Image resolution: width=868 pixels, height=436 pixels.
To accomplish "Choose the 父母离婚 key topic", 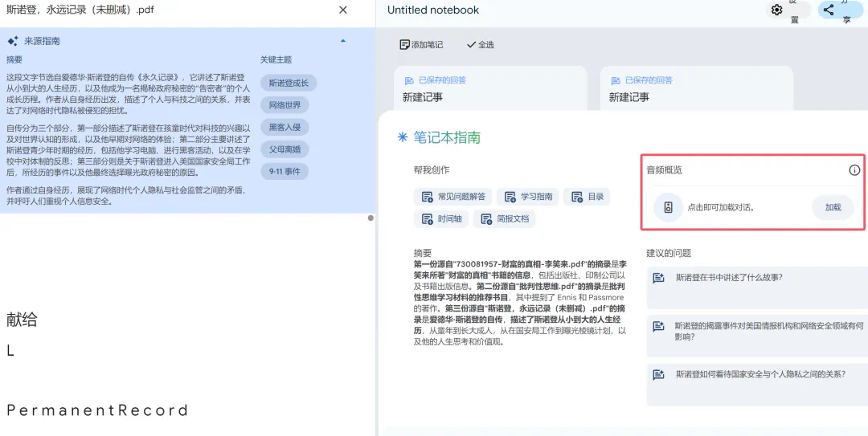I will pos(285,149).
